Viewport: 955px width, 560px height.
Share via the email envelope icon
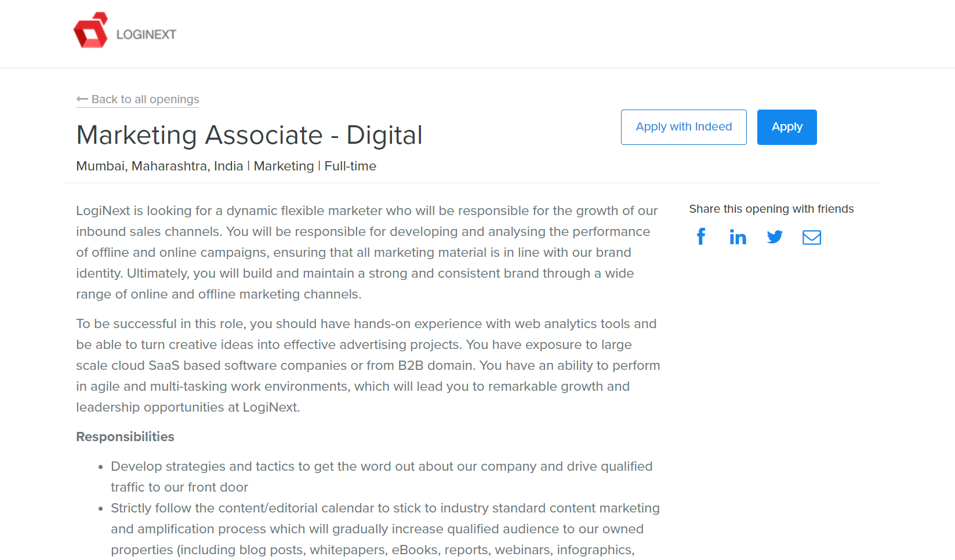coord(812,237)
